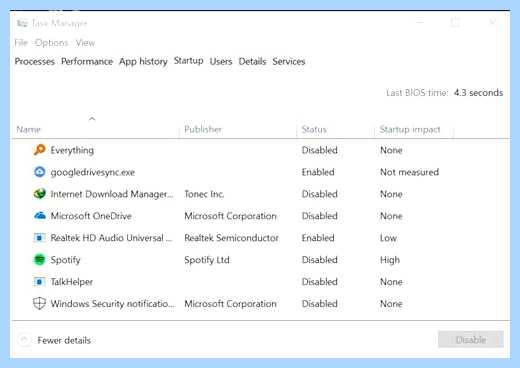Click the googledrivesync.exe icon

(x=39, y=172)
